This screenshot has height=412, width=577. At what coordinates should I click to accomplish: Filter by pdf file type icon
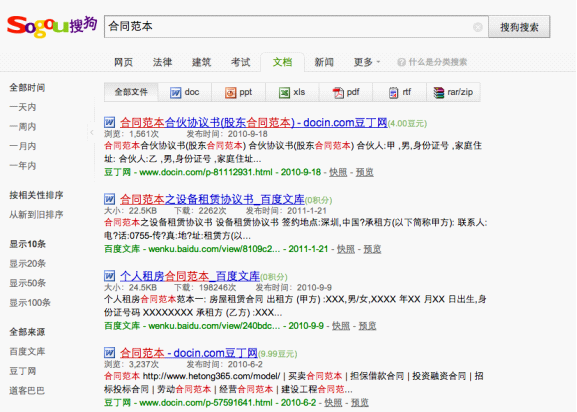[338, 92]
